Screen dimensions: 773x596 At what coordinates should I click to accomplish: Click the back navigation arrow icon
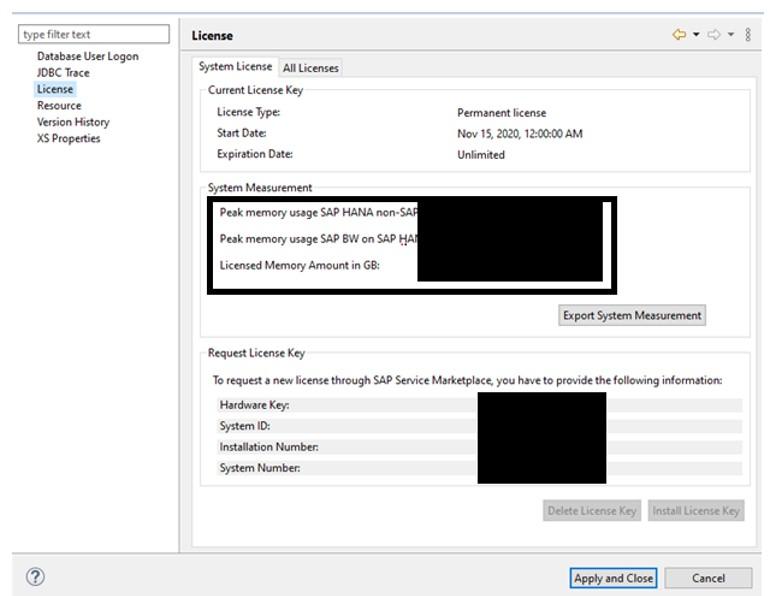679,35
